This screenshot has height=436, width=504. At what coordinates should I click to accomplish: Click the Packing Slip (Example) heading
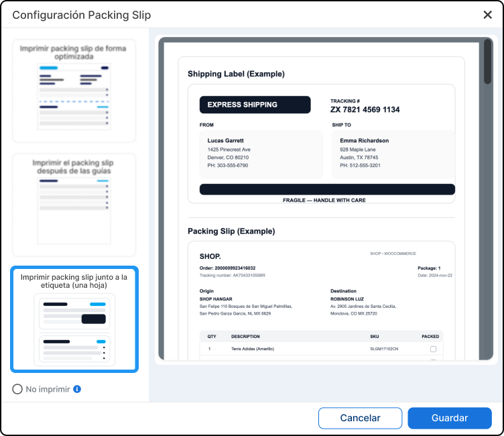pyautogui.click(x=231, y=231)
